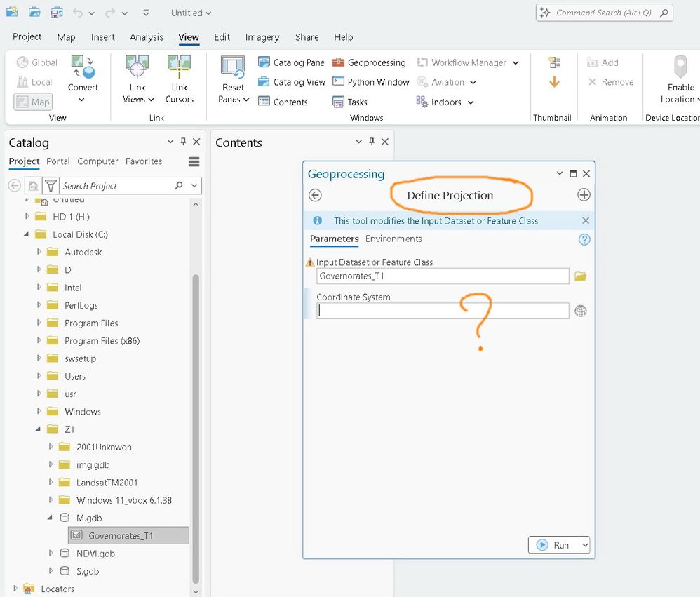Expand the Locators node

15,589
